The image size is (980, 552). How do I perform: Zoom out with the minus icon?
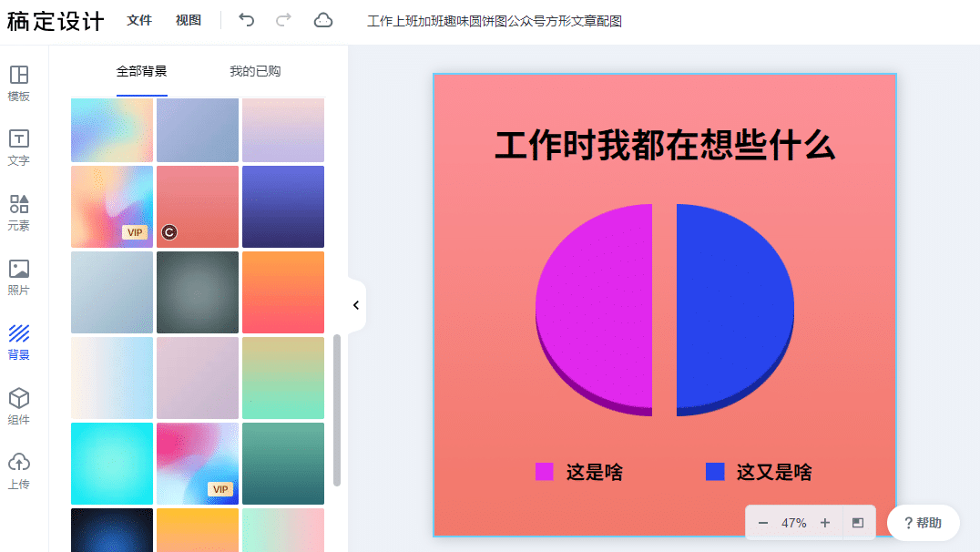pos(763,523)
